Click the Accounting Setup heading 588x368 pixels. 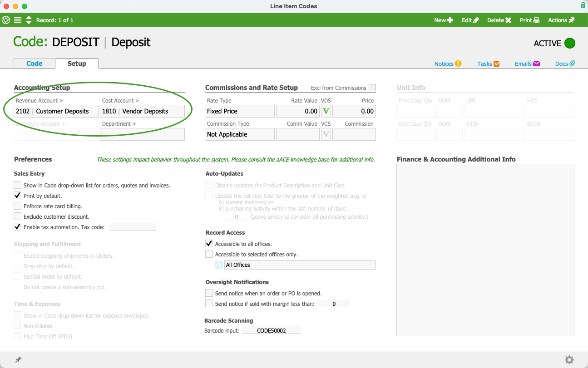(x=42, y=88)
